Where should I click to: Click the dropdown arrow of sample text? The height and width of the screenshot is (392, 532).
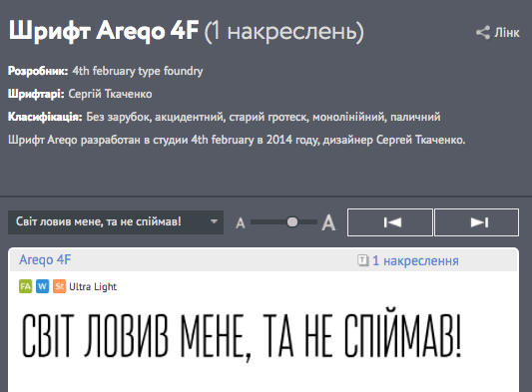(214, 221)
